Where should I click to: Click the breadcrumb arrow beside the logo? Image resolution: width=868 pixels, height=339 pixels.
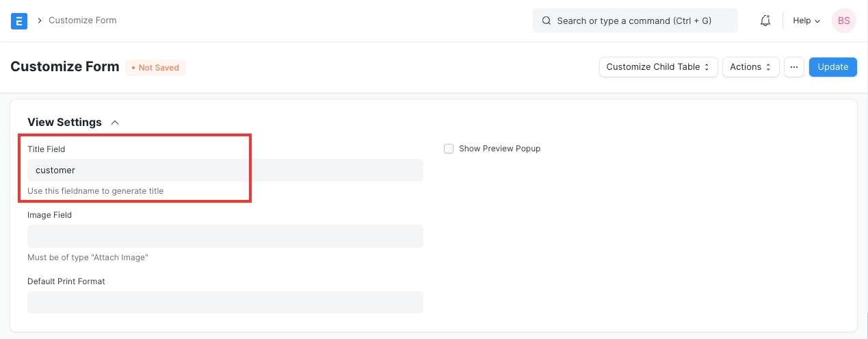40,21
